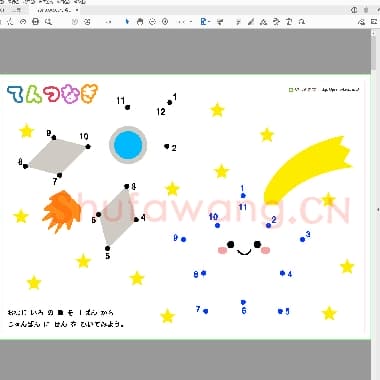The image size is (380, 380).
Task: Go to the next page arrow
Action: (x=87, y=22)
